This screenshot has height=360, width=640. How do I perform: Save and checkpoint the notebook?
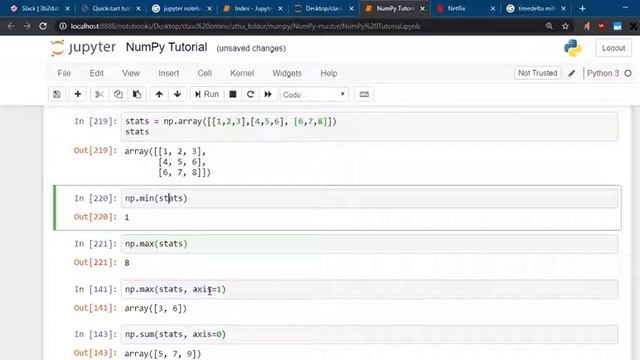(x=57, y=94)
